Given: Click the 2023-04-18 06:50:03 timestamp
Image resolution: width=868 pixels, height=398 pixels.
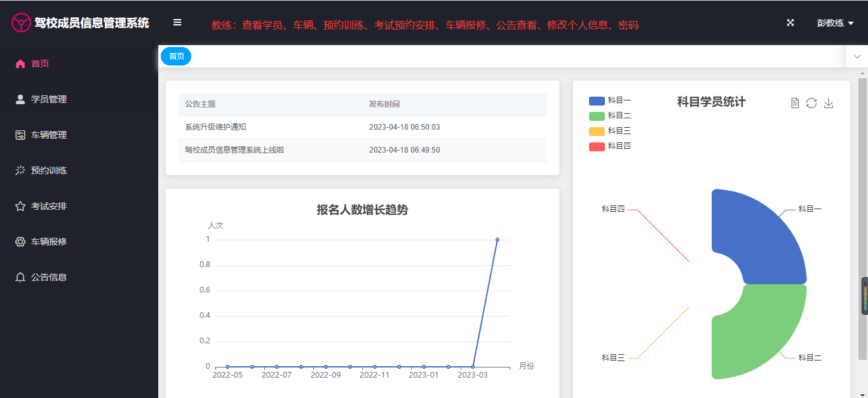Looking at the screenshot, I should (x=404, y=127).
